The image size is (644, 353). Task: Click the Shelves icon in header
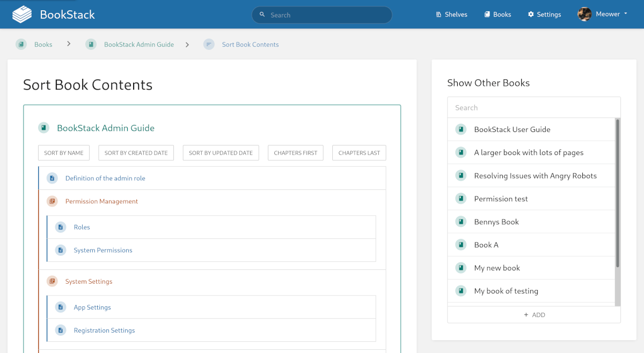click(438, 14)
